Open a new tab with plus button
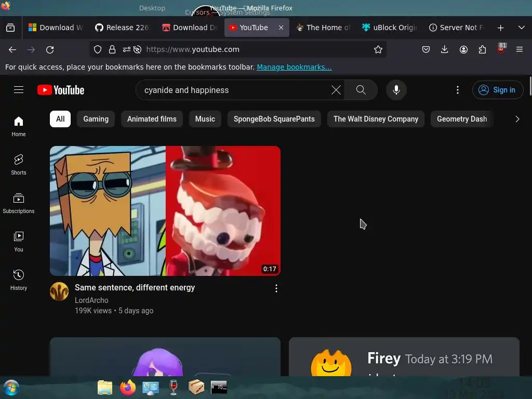This screenshot has width=532, height=399. tap(500, 28)
